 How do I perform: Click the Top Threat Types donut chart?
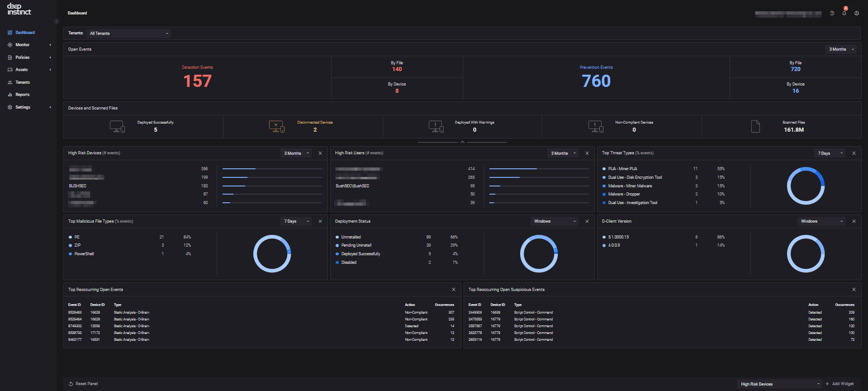coord(806,186)
